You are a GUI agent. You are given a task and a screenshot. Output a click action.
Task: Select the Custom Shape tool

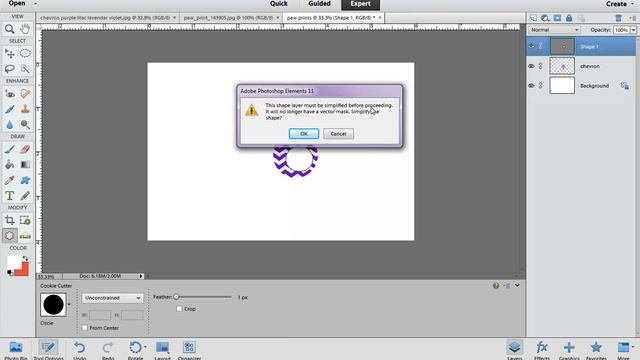[x=25, y=180]
